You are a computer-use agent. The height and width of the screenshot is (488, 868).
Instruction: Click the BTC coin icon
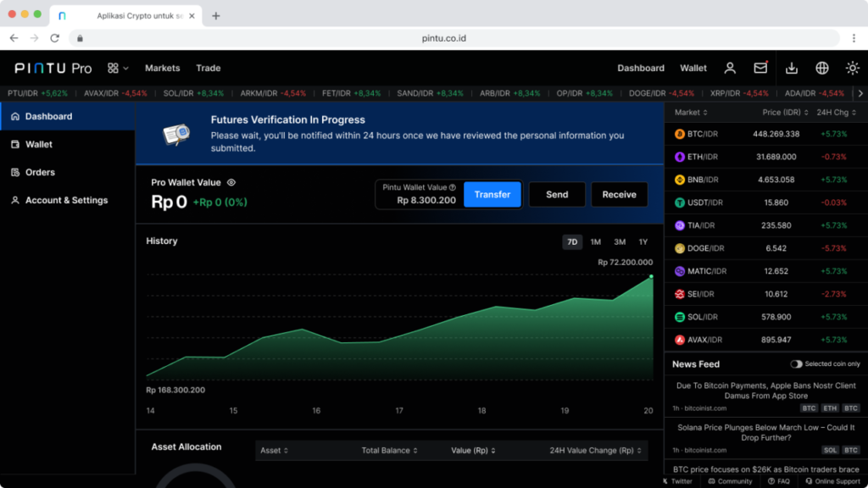(x=679, y=134)
